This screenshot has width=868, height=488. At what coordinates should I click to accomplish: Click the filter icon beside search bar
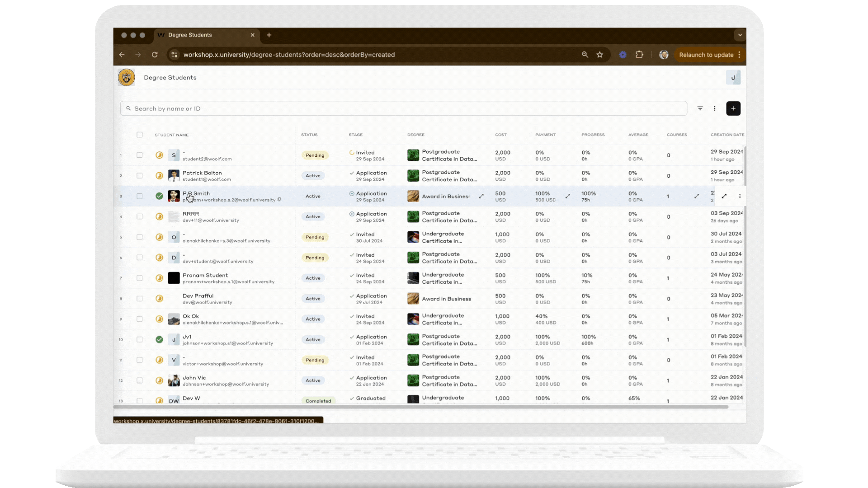(700, 108)
